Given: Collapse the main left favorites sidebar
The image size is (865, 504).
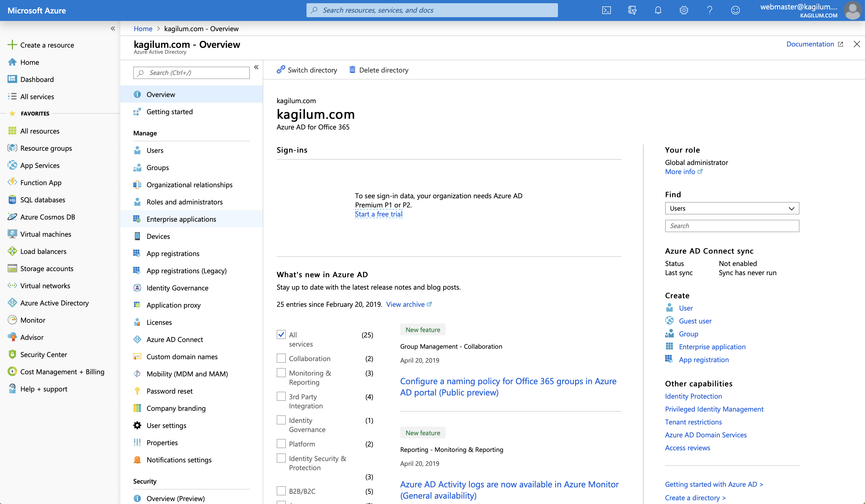Looking at the screenshot, I should (113, 28).
